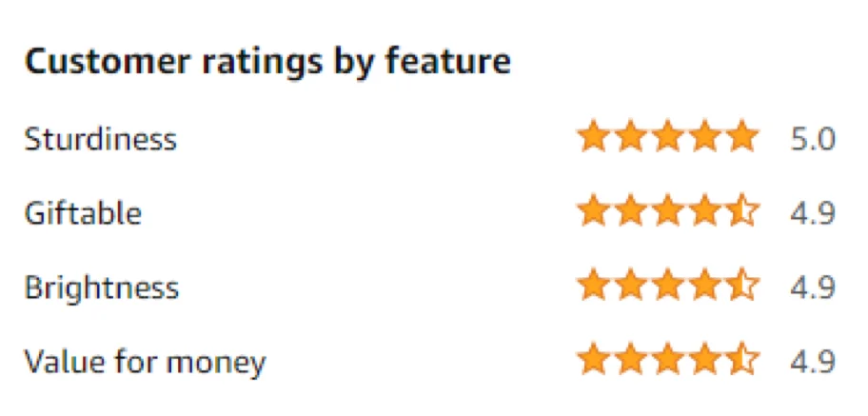The image size is (868, 416).
Task: Click the first star in Brightness row
Action: 594,286
